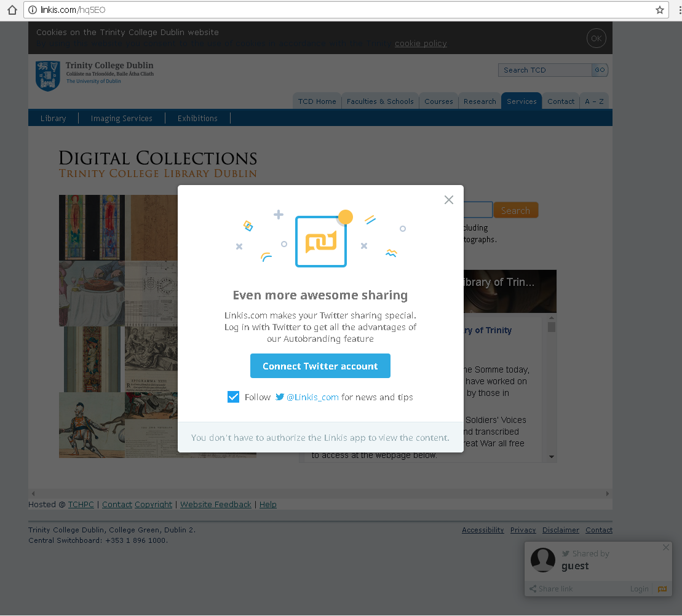Click the orange Linkis icon in the share widget

[x=662, y=589]
